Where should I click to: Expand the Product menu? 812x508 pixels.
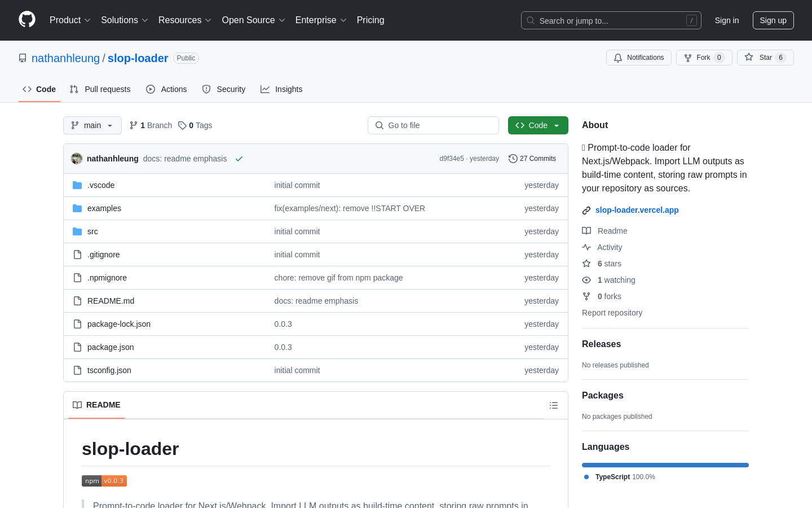tap(70, 20)
